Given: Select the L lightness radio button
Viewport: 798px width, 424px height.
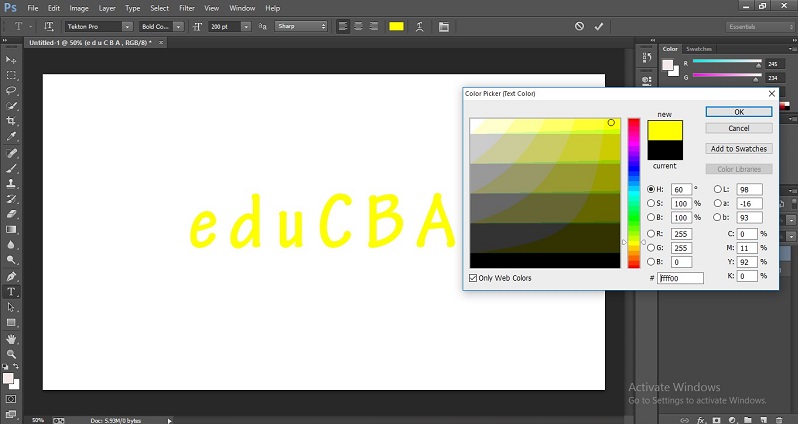Looking at the screenshot, I should click(x=718, y=189).
